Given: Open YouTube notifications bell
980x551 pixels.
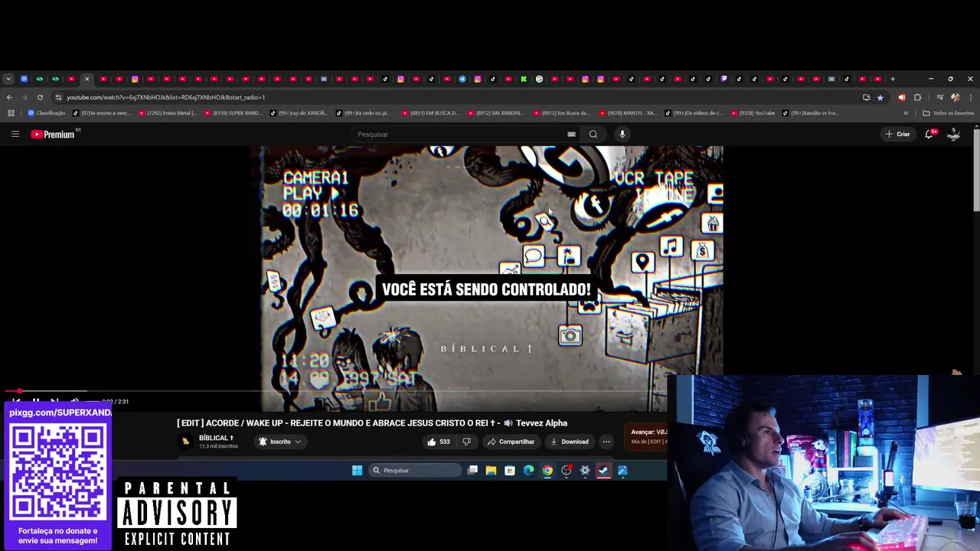Looking at the screenshot, I should 929,134.
